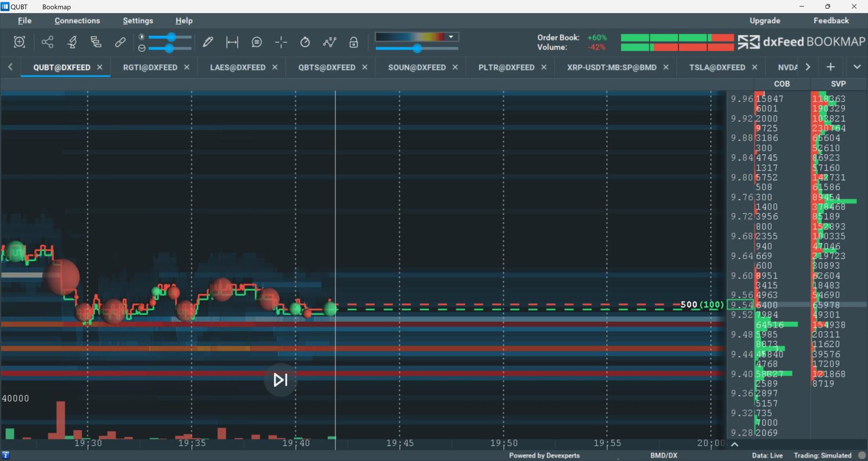Click the Volume imbalance bar

click(x=677, y=47)
